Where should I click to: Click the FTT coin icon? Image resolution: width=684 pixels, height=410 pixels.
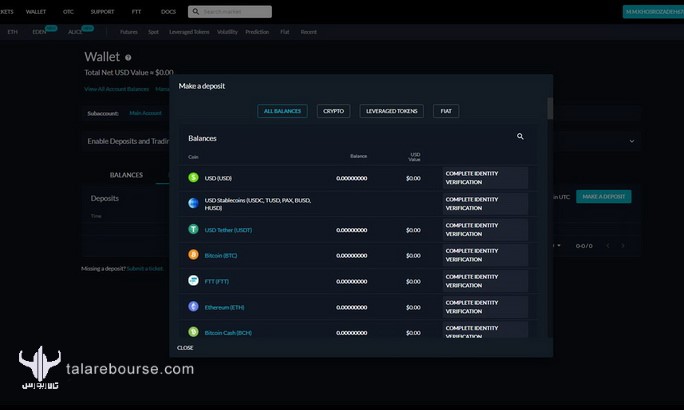tap(193, 280)
